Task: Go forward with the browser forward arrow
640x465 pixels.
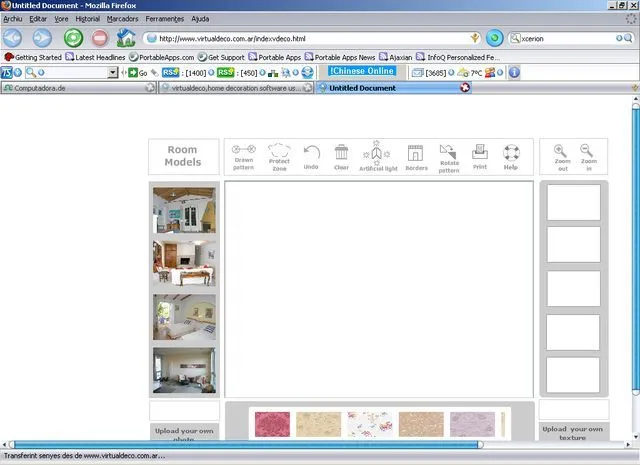Action: coord(42,38)
